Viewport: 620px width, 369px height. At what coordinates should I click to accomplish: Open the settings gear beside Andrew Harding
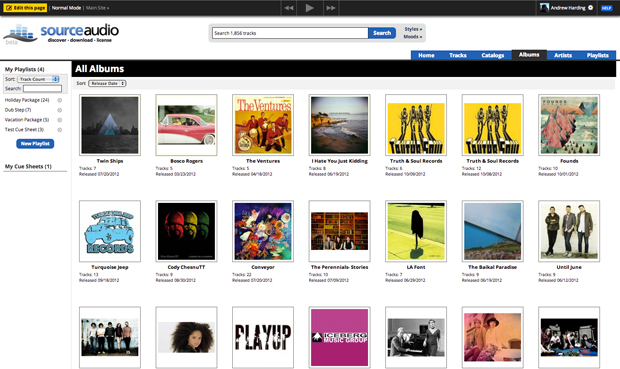590,8
